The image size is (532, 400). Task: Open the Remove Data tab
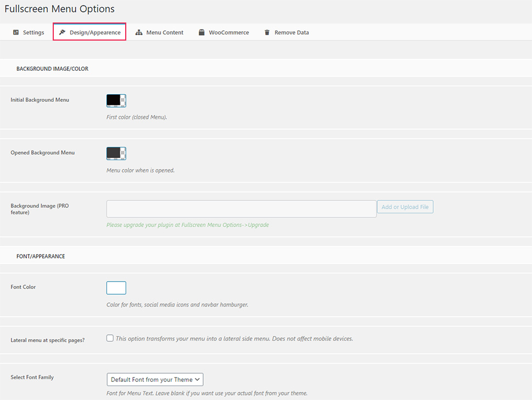287,32
